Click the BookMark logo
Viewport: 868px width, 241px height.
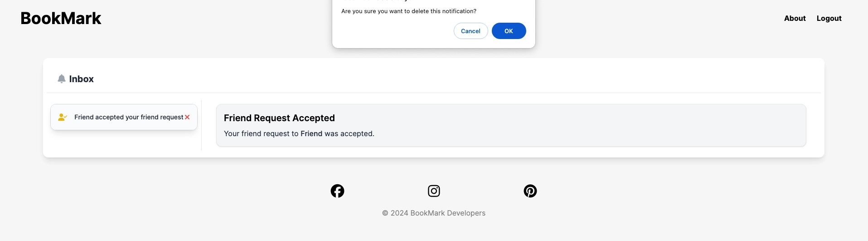click(61, 18)
